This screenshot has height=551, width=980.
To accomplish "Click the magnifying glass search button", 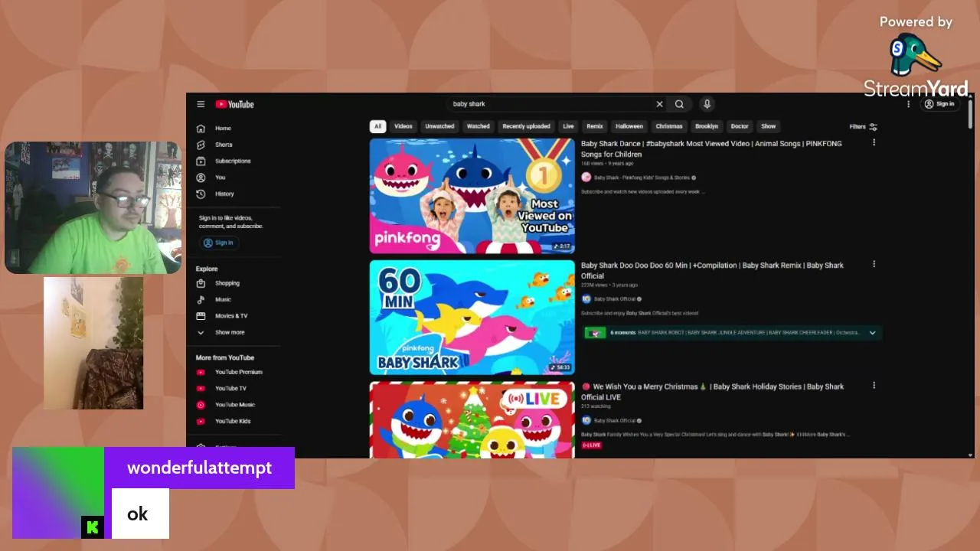I will 679,104.
